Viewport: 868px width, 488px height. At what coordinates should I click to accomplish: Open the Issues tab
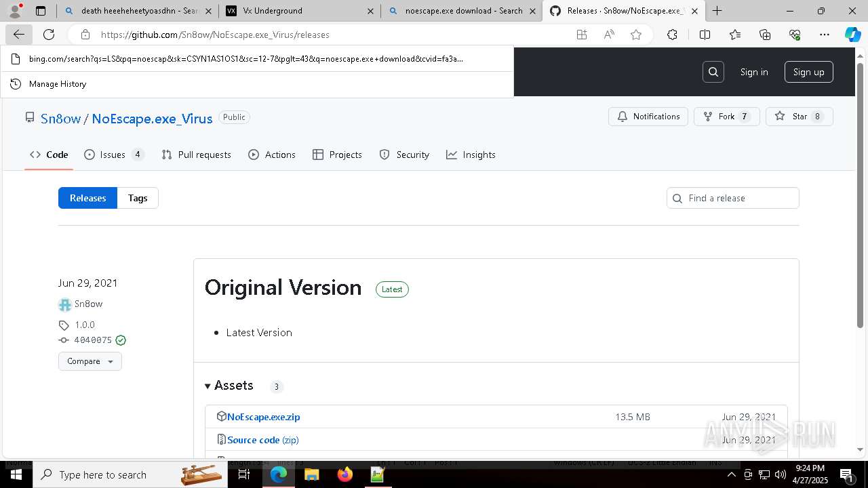click(x=114, y=155)
